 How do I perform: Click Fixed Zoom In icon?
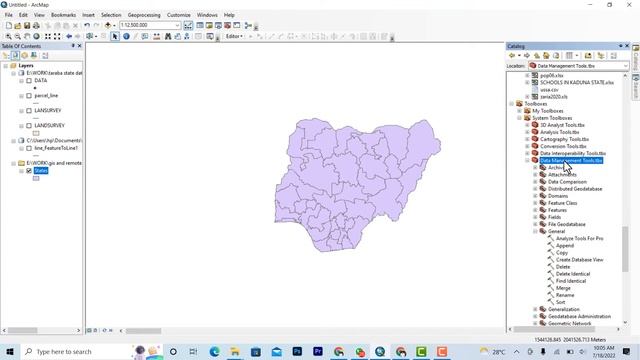[48, 36]
